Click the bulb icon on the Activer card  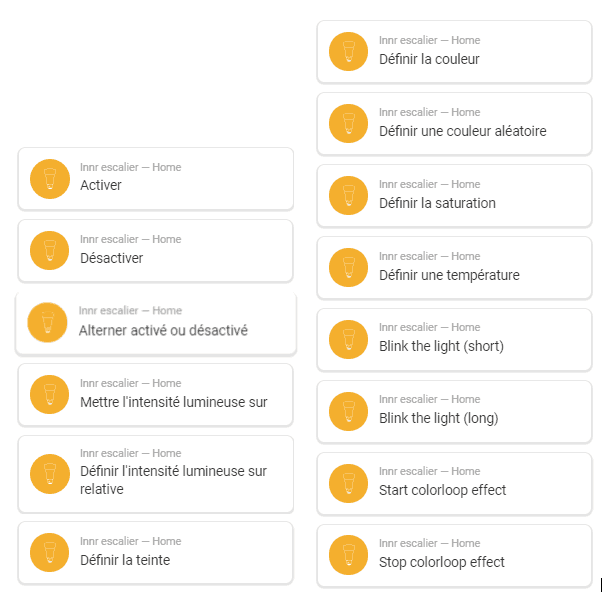click(x=49, y=178)
